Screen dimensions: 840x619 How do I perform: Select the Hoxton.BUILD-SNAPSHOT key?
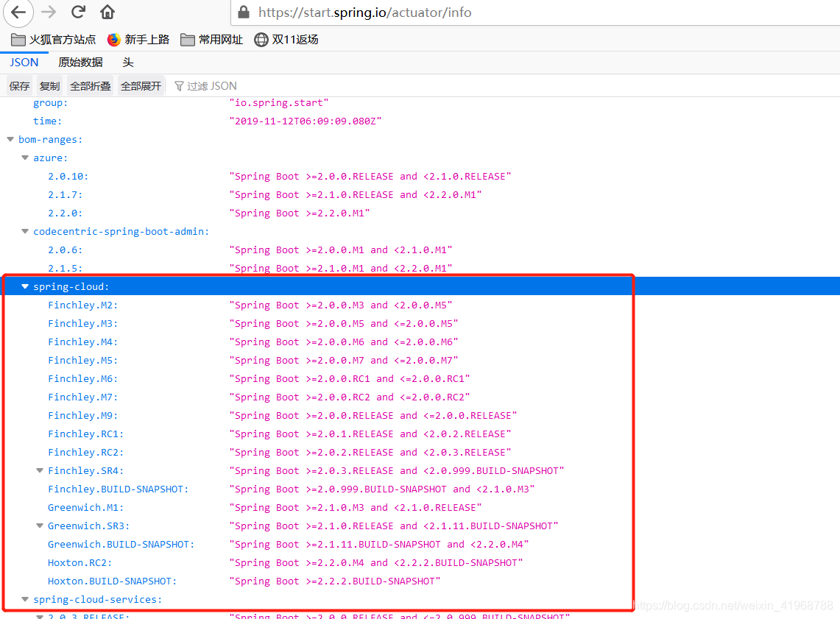tap(112, 581)
